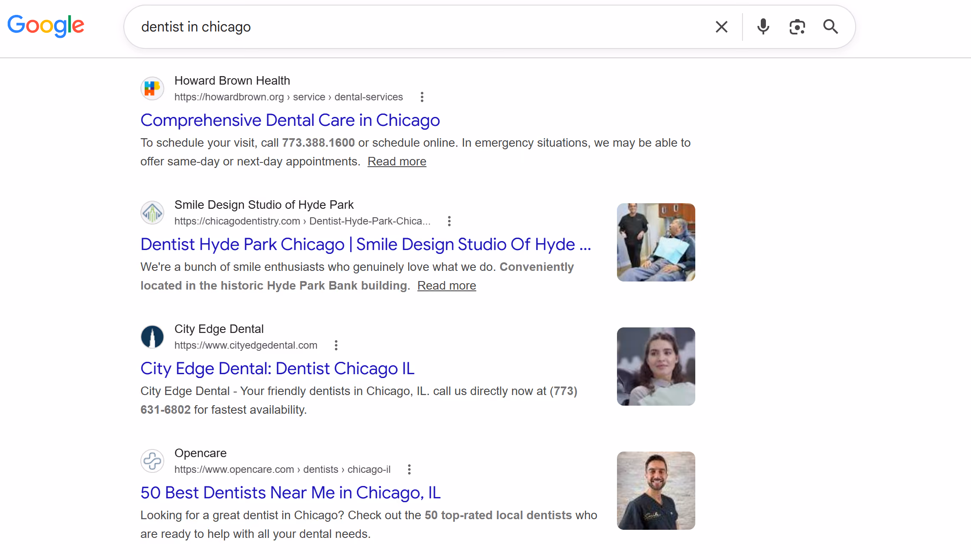Click the chicagodentistry.com URL breadcrumb

[302, 221]
